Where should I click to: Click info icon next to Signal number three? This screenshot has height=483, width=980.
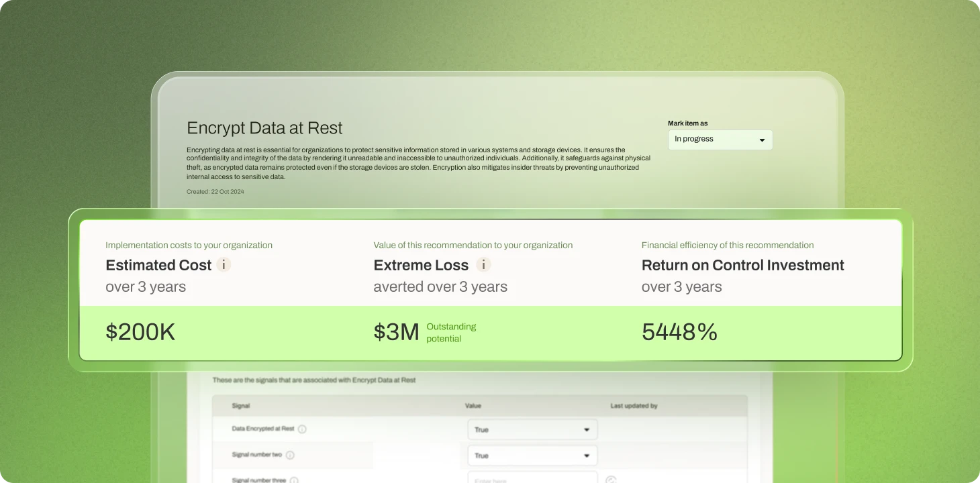[294, 480]
